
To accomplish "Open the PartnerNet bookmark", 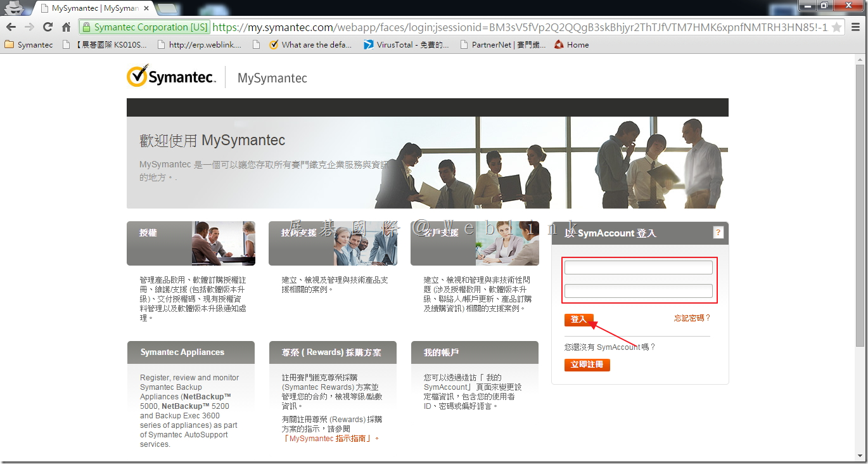I will tap(502, 45).
